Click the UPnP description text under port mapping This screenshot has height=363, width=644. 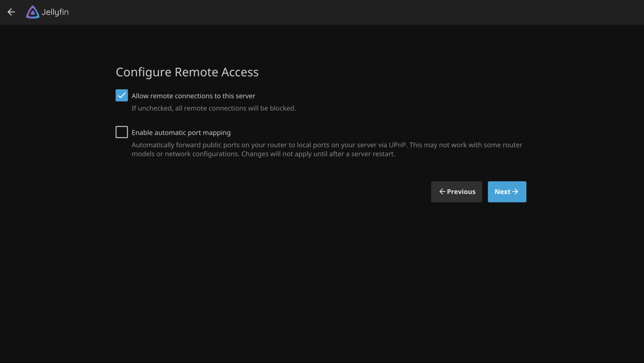pyautogui.click(x=326, y=149)
